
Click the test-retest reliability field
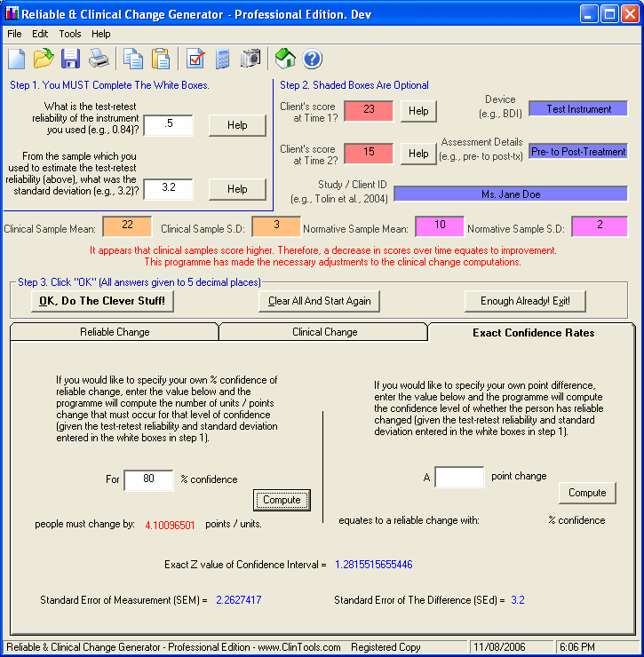pyautogui.click(x=168, y=125)
